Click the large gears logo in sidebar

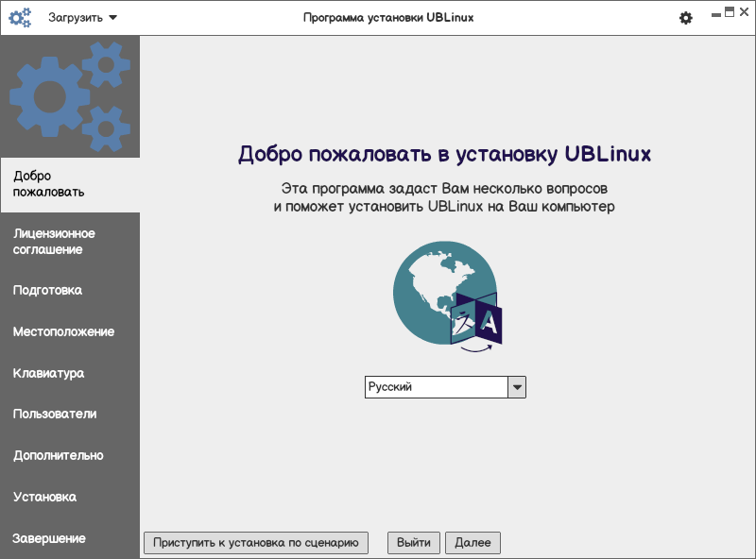point(70,96)
